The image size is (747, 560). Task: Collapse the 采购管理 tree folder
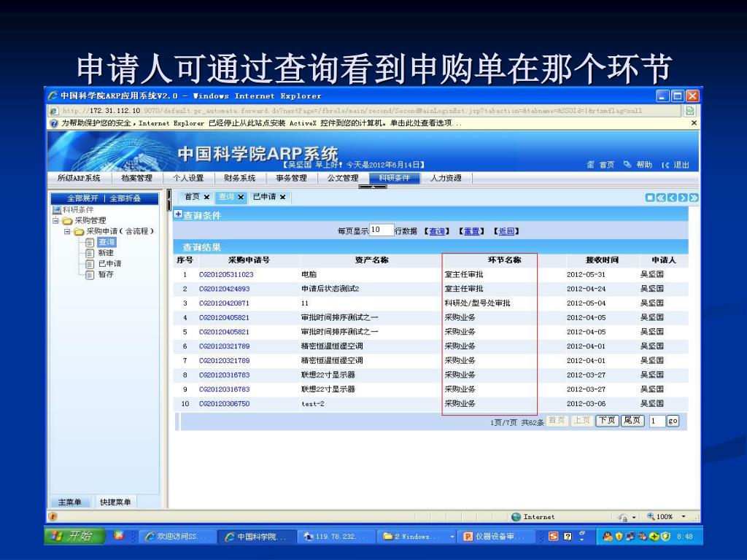point(56,220)
